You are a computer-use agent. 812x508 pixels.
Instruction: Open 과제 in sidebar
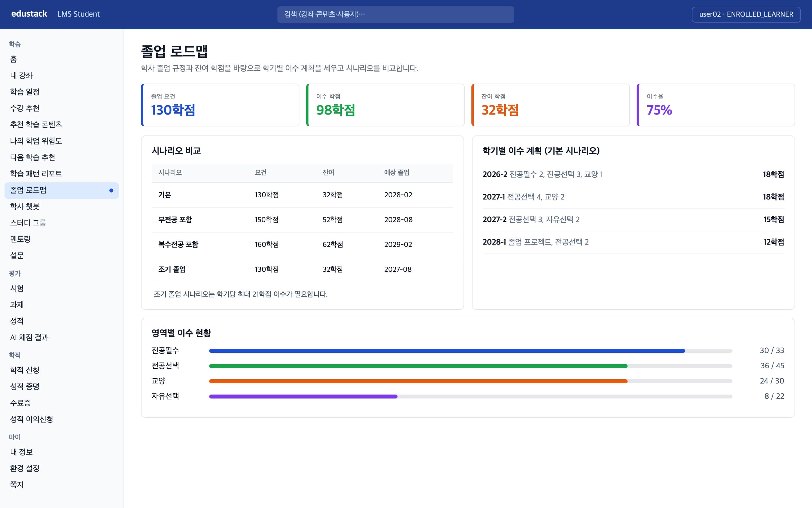point(62,305)
